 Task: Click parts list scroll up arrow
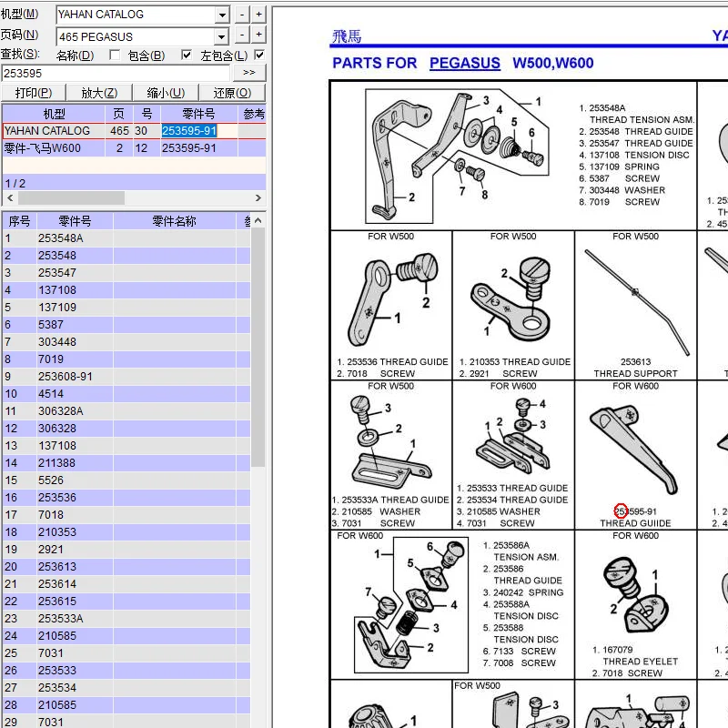point(258,220)
